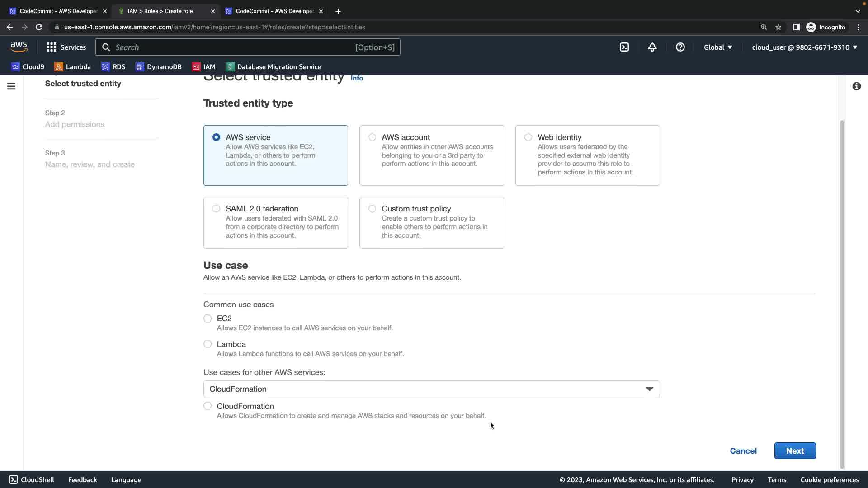Screen dimensions: 868x488
Task: Open the Lambda bookmark shortcut
Action: point(72,67)
